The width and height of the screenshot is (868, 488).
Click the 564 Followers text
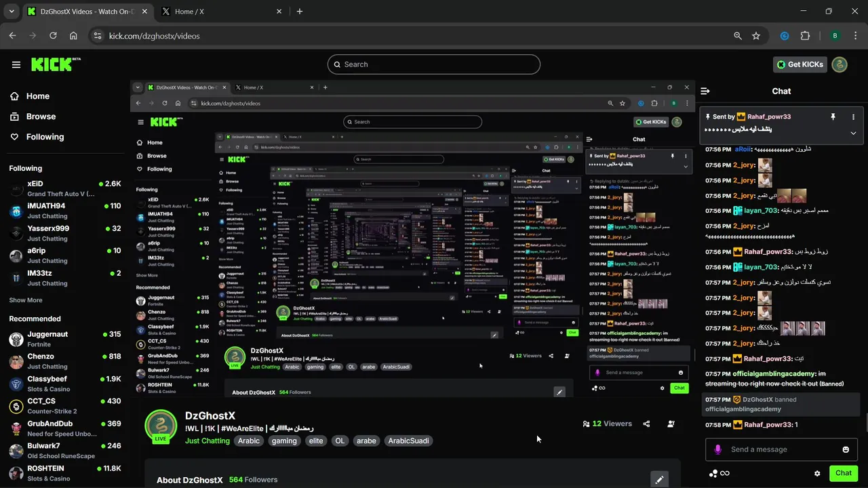253,480
